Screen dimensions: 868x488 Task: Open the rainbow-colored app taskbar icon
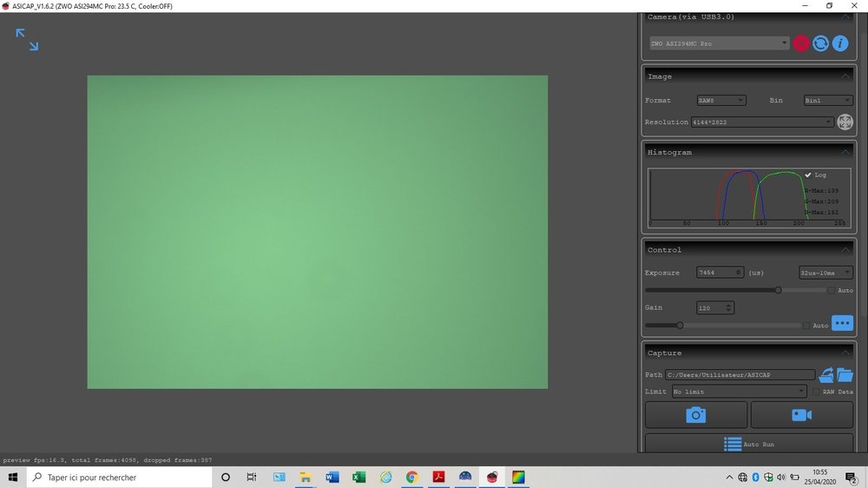pos(518,477)
